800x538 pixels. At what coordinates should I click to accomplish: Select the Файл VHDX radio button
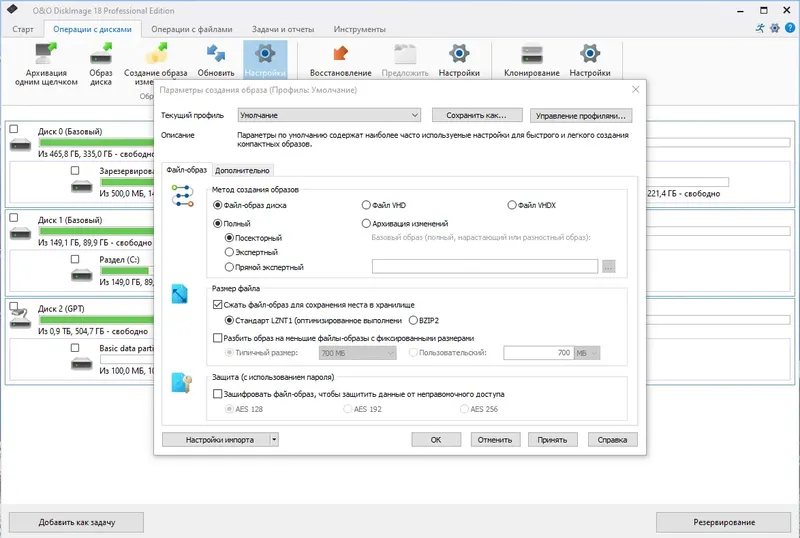coord(512,205)
